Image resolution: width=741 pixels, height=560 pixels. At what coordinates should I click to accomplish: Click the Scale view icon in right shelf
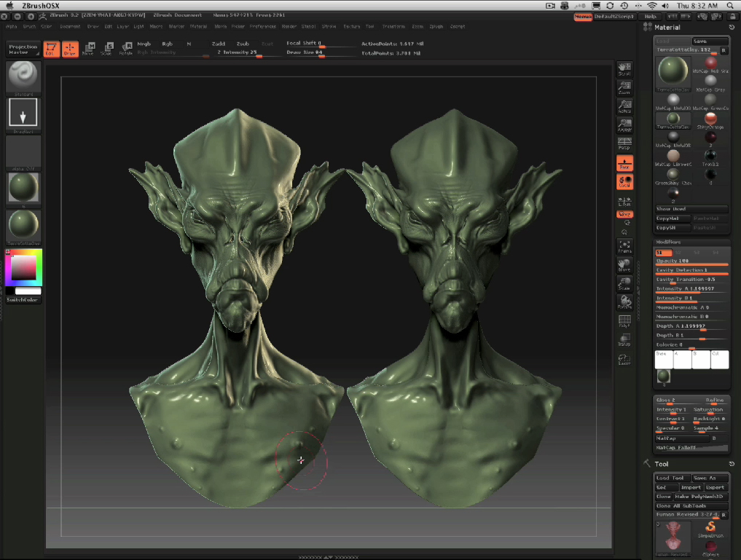coord(624,283)
